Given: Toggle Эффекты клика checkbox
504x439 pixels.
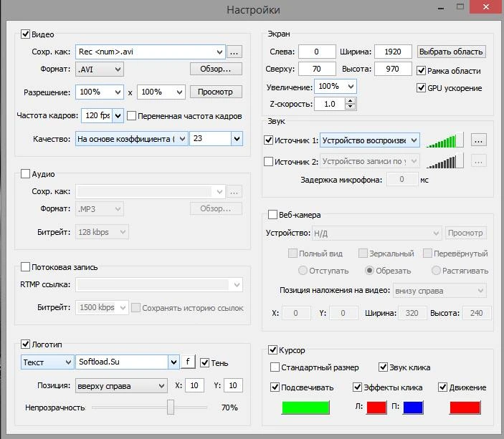Looking at the screenshot, I should pos(358,387).
